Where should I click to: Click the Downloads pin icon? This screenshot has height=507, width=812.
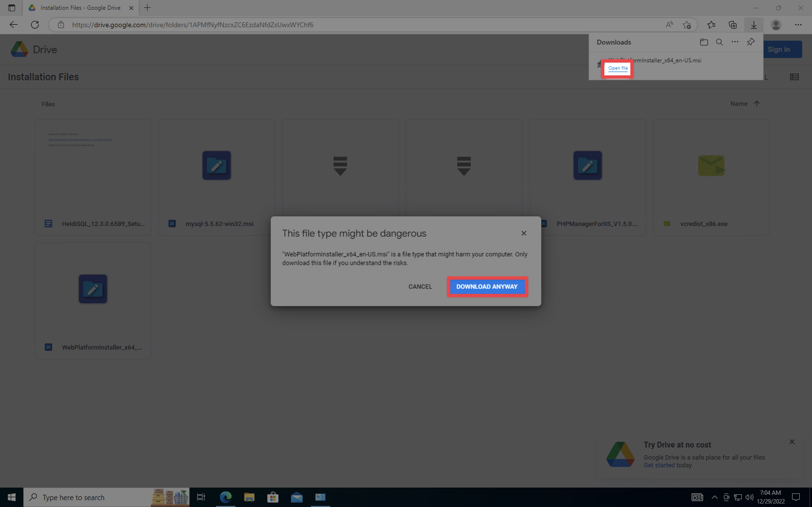751,42
